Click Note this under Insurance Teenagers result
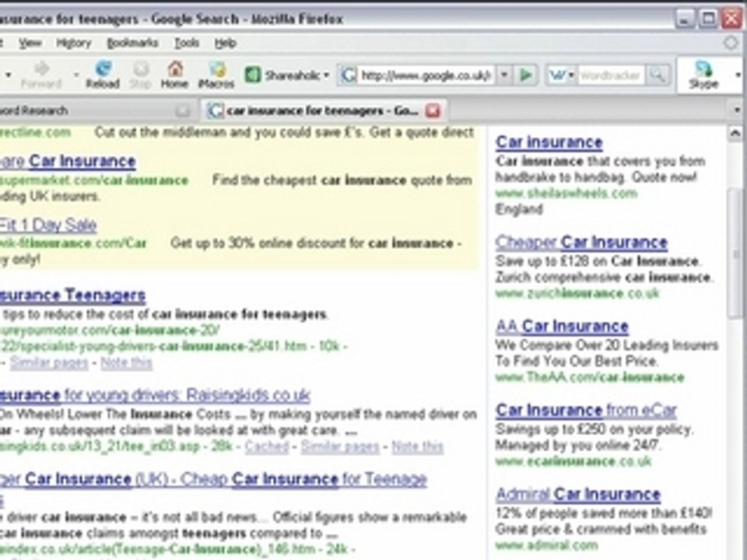This screenshot has width=747, height=560. click(126, 363)
